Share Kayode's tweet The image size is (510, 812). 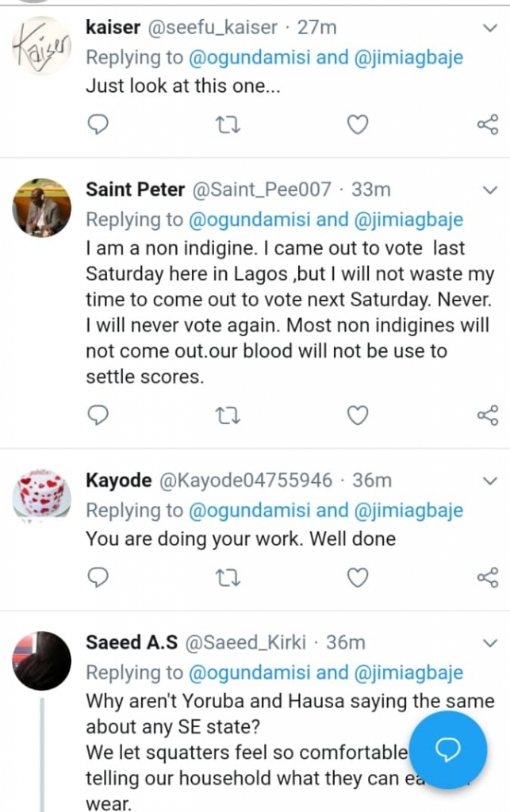487,577
